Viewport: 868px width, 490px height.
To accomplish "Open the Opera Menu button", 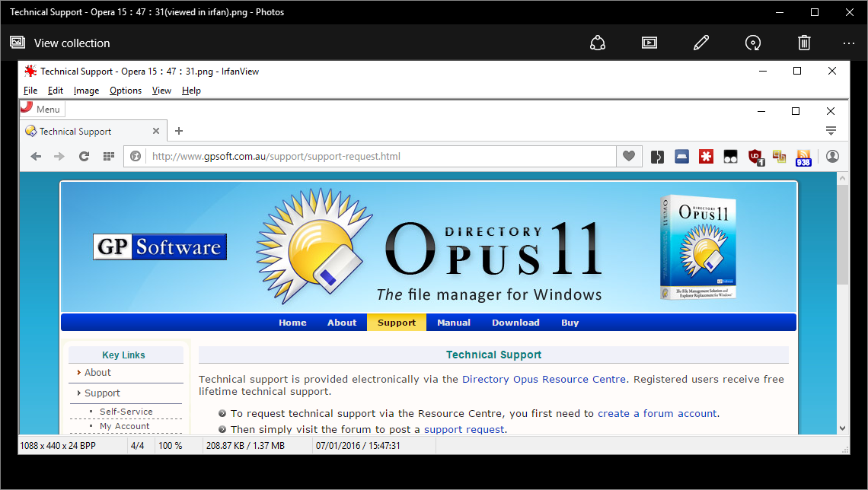I will click(43, 109).
